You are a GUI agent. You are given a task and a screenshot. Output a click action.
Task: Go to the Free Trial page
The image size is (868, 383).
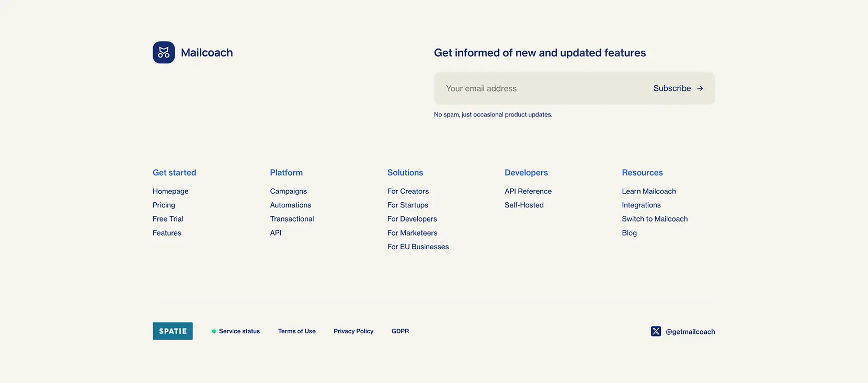[168, 219]
